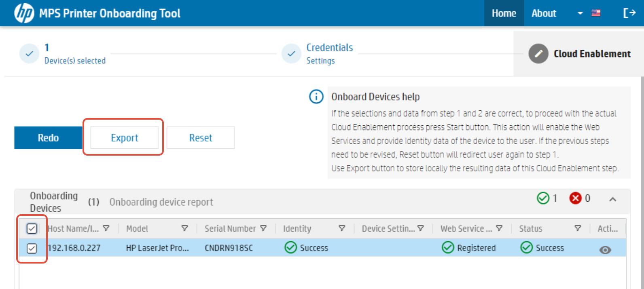The width and height of the screenshot is (644, 289).
Task: Open the Home tab
Action: (x=504, y=13)
